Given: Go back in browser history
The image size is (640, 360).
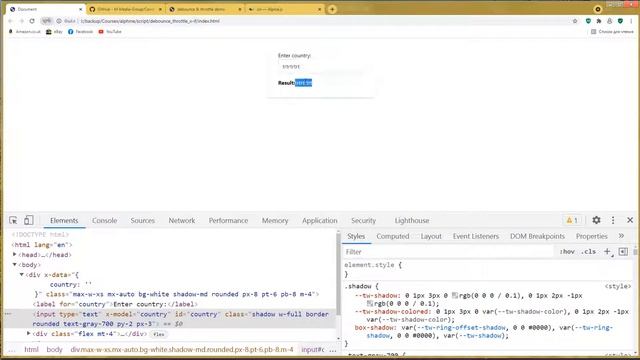Looking at the screenshot, I should [x=11, y=21].
